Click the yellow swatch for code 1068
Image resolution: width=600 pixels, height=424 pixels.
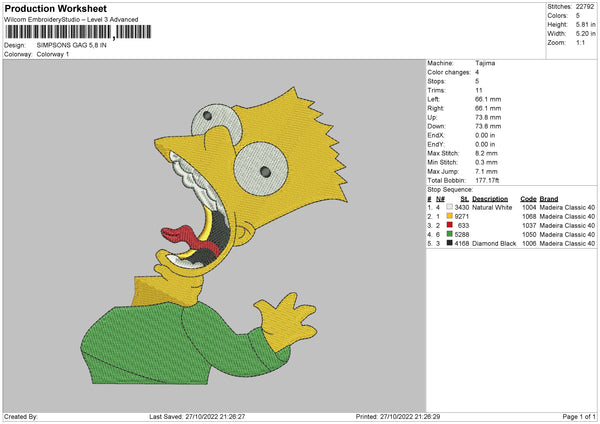449,216
